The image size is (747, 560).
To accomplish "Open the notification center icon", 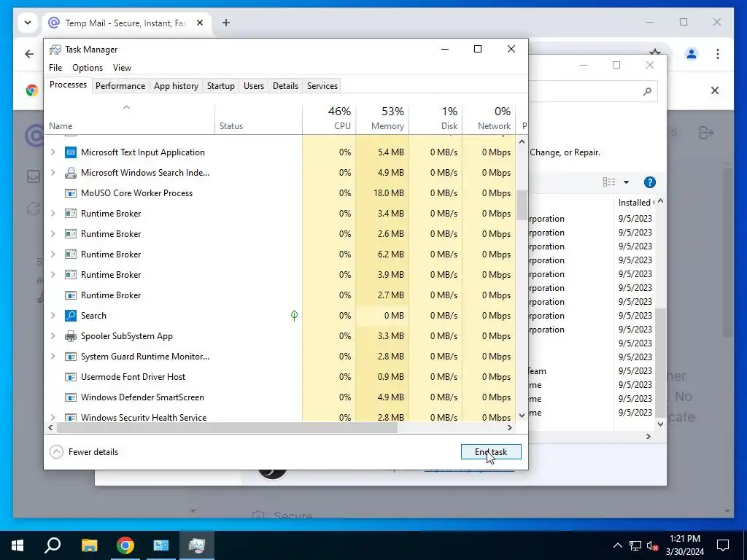I will coord(723,545).
